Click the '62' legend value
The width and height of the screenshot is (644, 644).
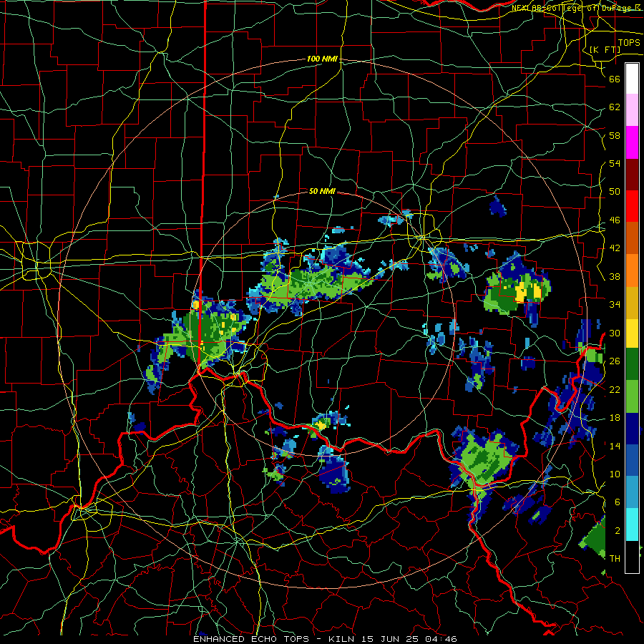coord(615,107)
